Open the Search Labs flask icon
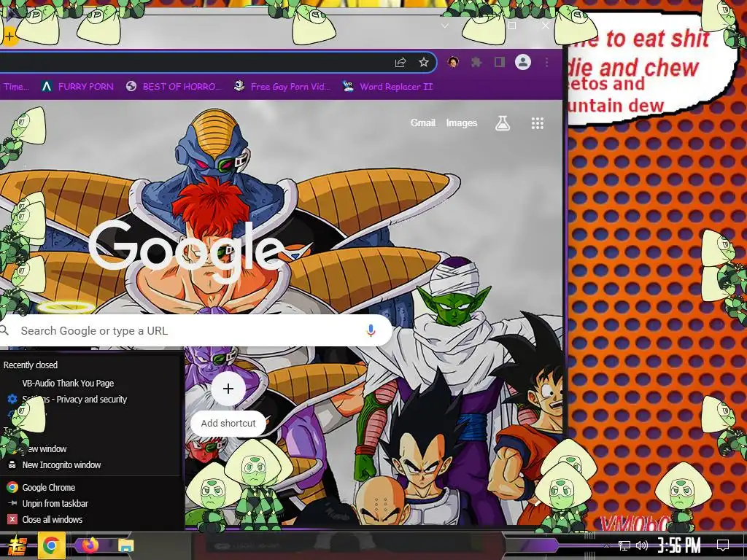Viewport: 747px width, 560px height. click(503, 123)
